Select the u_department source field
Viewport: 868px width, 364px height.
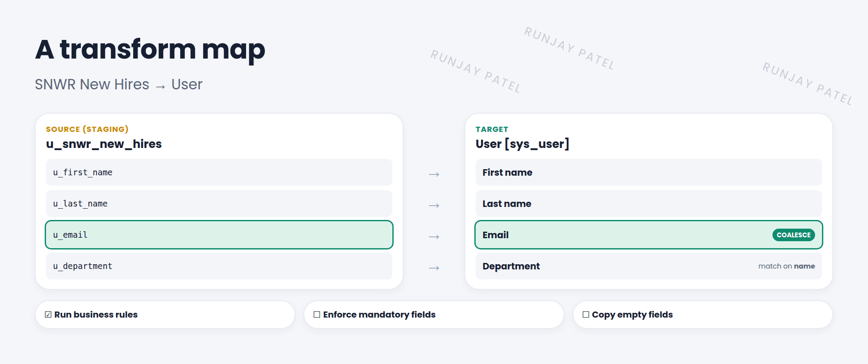[x=219, y=266]
